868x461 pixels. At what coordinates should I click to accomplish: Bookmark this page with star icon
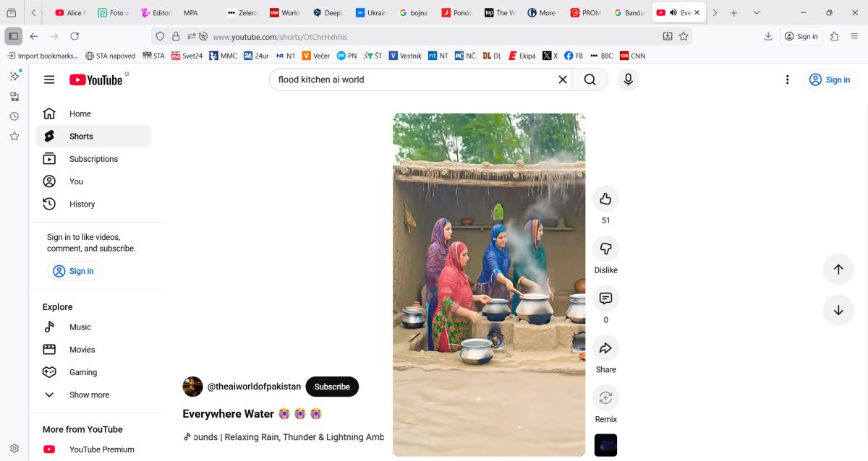684,36
